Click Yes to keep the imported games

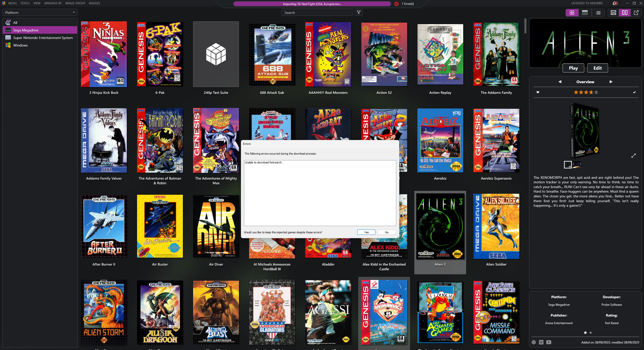(366, 232)
